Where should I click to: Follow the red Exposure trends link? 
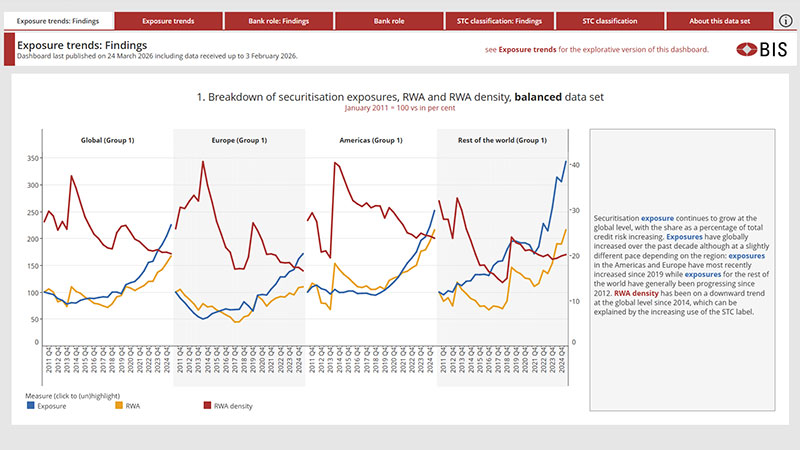[x=527, y=49]
